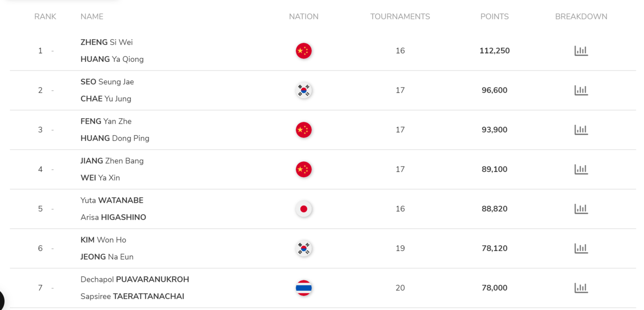Click the TOURNAMENTS column header
Screen dimensions: 644x310
pyautogui.click(x=400, y=17)
